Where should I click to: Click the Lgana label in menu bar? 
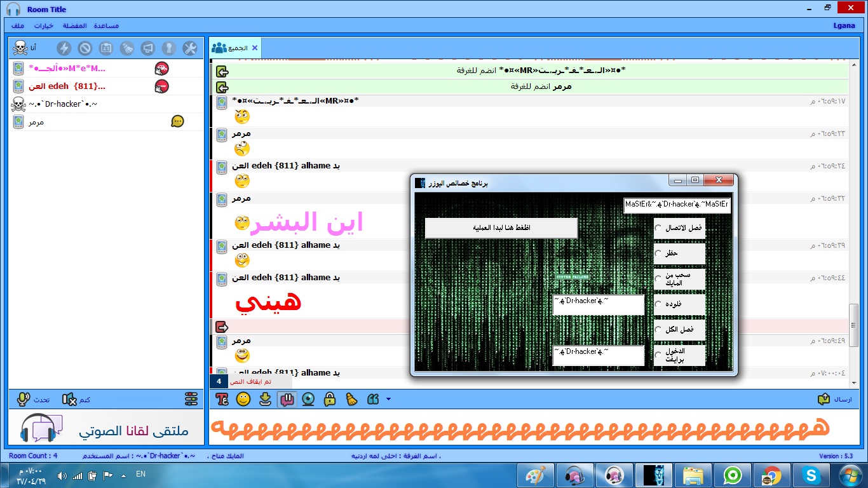tap(844, 26)
